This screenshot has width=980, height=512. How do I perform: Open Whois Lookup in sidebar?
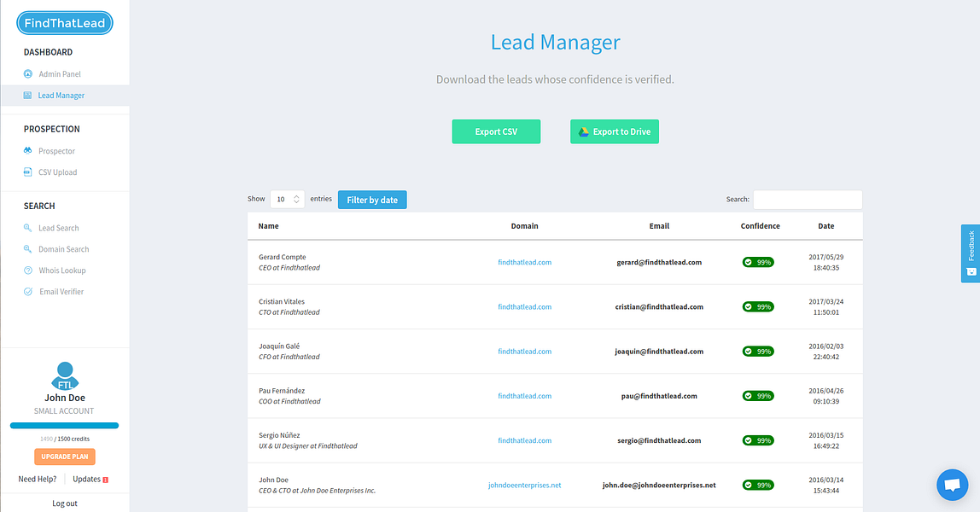click(x=62, y=271)
